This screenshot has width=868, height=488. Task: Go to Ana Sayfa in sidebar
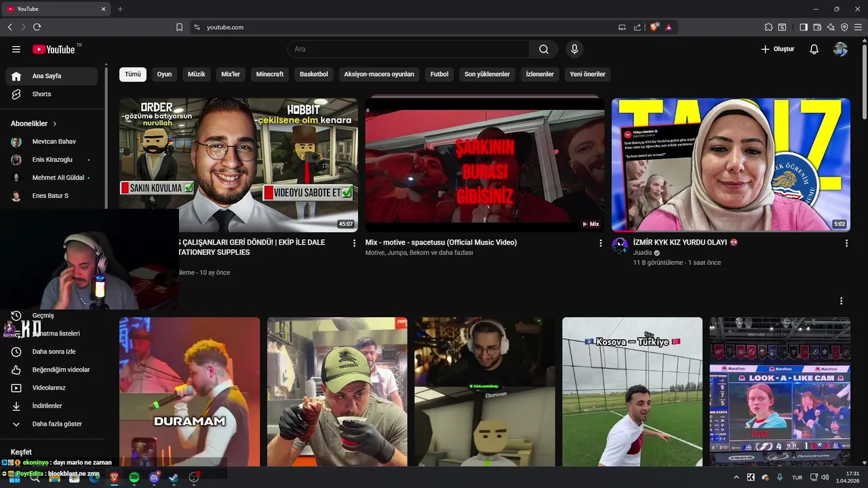52,76
